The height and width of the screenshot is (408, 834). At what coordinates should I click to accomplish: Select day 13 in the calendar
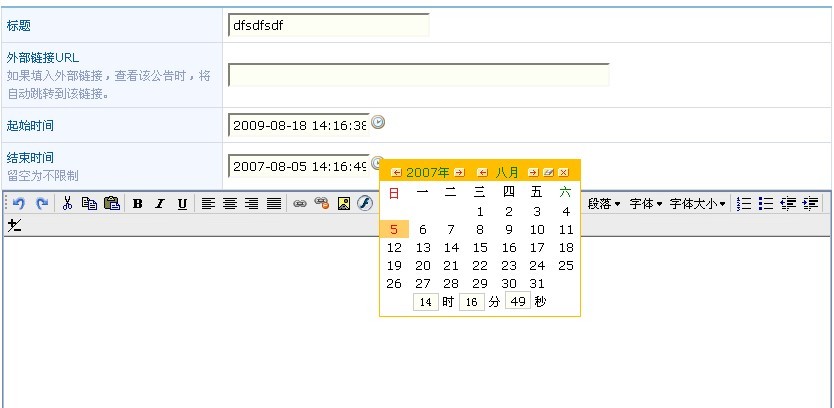423,247
